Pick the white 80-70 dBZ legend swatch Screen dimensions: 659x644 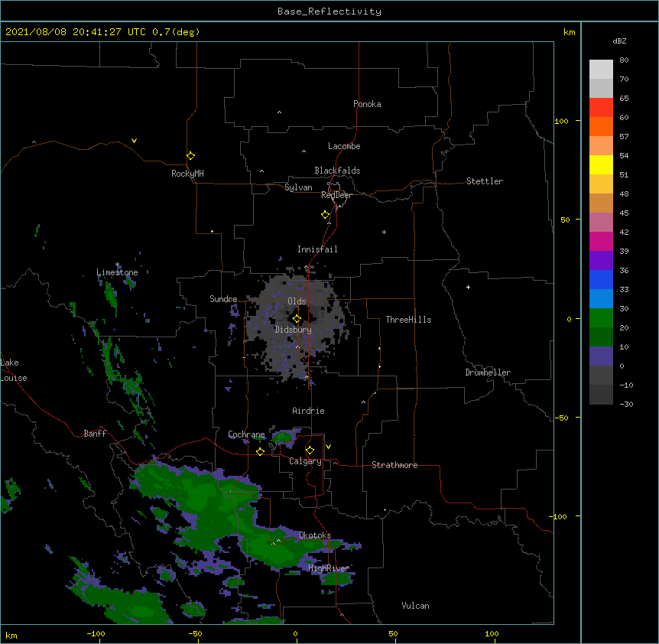click(601, 70)
